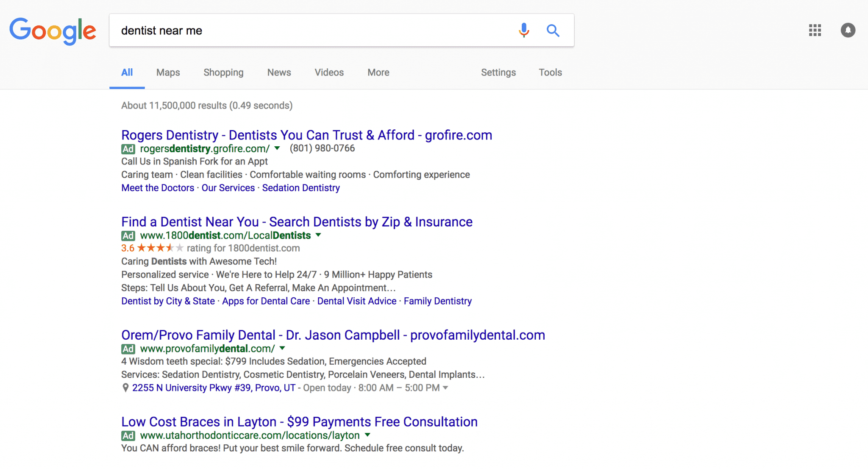
Task: Click the 2255 N University Pkwy address link
Action: point(214,388)
